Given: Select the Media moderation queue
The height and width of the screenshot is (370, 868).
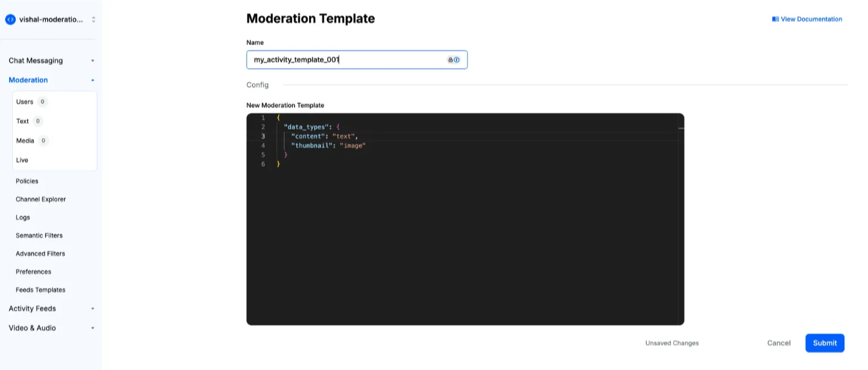Looking at the screenshot, I should 25,140.
